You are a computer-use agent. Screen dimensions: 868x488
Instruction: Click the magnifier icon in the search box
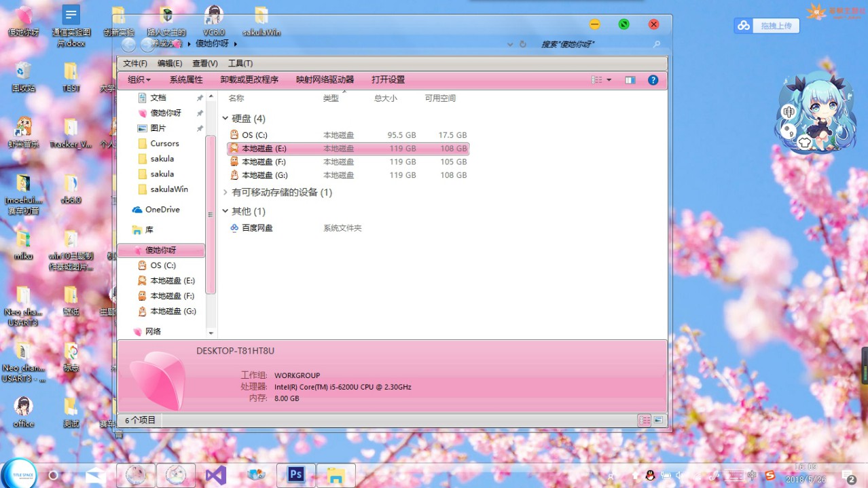656,44
